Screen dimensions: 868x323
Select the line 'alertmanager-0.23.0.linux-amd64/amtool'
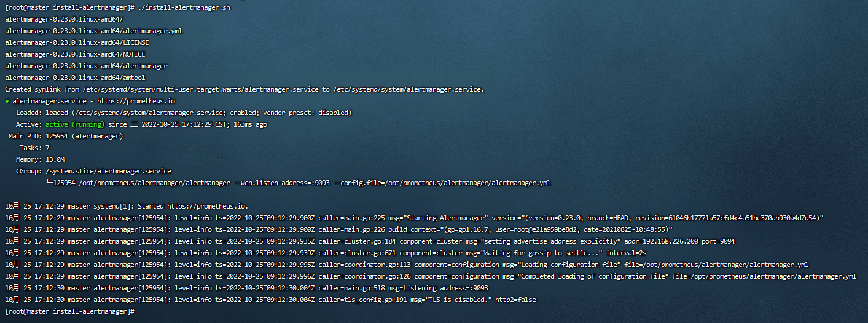click(x=75, y=78)
